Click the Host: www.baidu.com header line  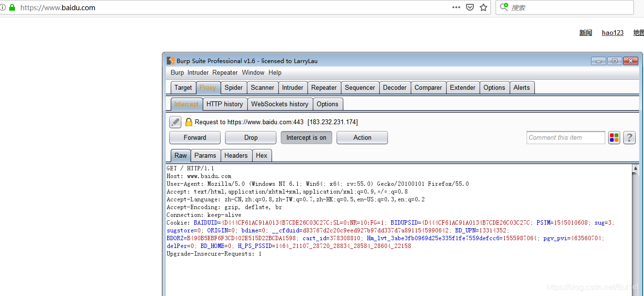click(x=199, y=176)
